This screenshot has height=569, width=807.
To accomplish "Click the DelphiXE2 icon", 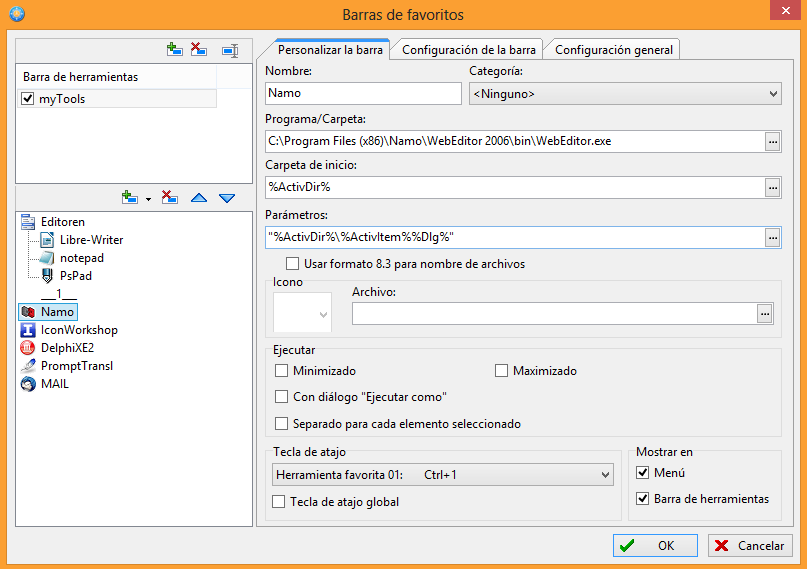I will click(x=28, y=348).
